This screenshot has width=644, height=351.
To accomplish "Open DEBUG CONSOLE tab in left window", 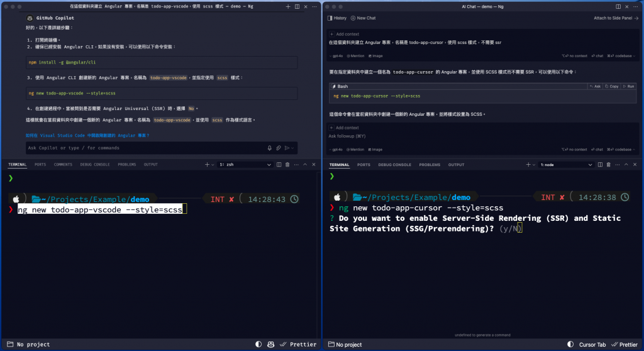I will [x=95, y=164].
